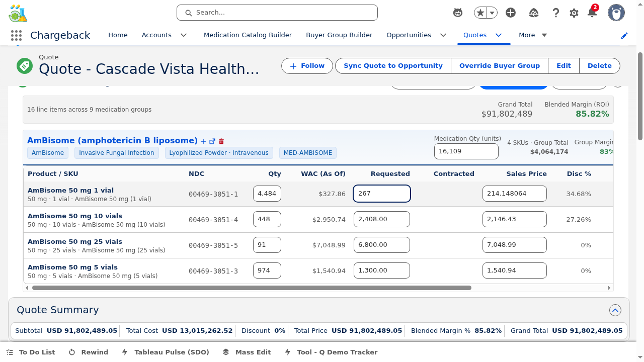Screen dimensions: 644x362
Task: Open the Setup gear menu
Action: 574,13
